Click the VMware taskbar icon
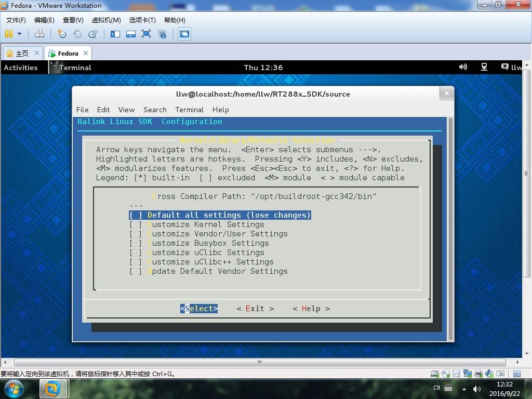Viewport: 532px width, 399px height. click(52, 389)
